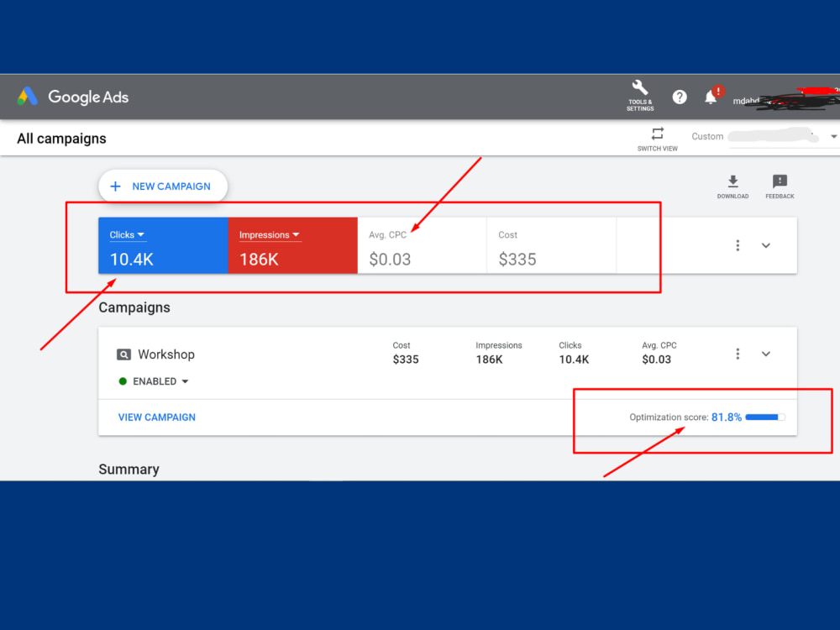The image size is (840, 630).
Task: Click the Workshop search campaign icon
Action: [123, 354]
